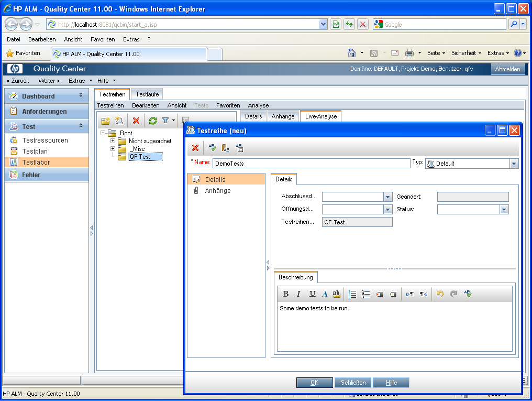Open the address bar history dropdown
Viewport: 532px width, 401px height.
point(324,24)
